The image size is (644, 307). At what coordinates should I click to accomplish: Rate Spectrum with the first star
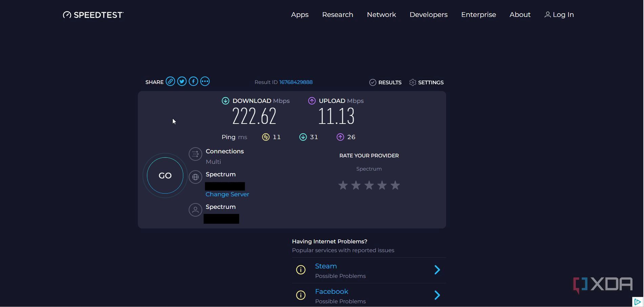(x=343, y=185)
